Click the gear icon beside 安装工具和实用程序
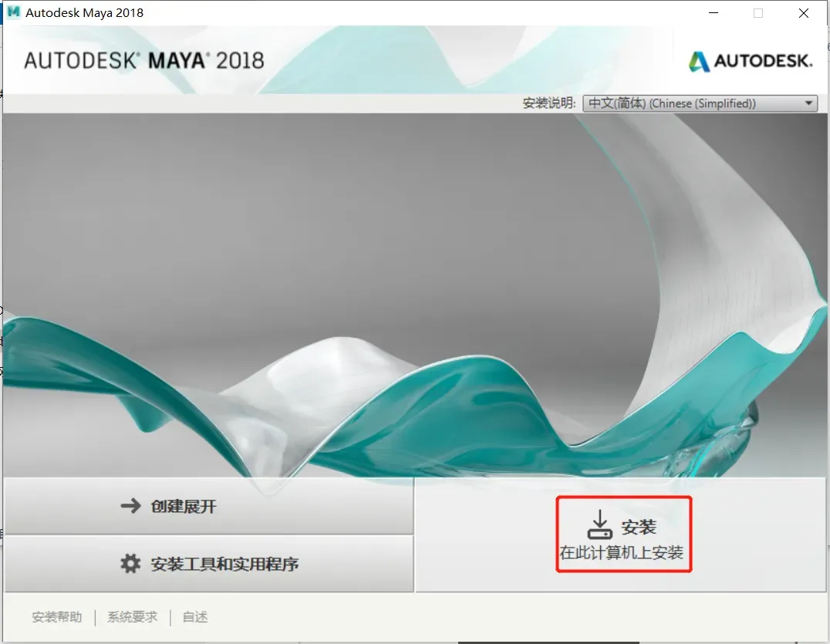Image resolution: width=830 pixels, height=644 pixels. pos(130,564)
